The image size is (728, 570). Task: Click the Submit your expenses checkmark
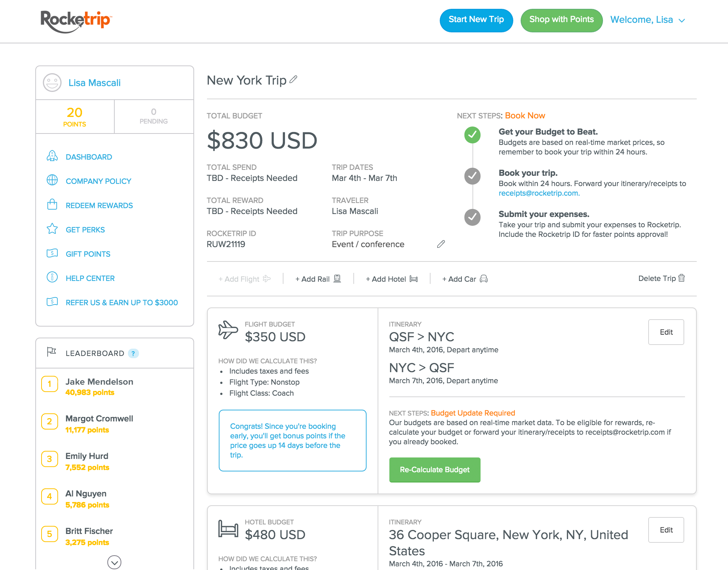[472, 217]
